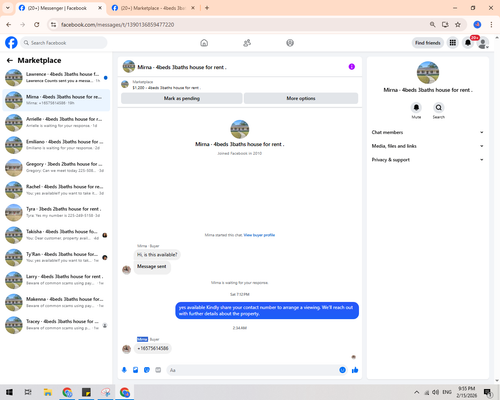Screen dimensions: 500x400
Task: Click the listing thumbnail in the right panel
Action: [x=428, y=72]
